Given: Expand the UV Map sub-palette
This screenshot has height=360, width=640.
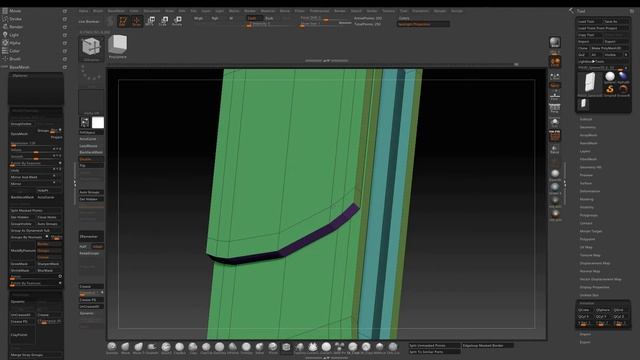Looking at the screenshot, I should coord(586,247).
